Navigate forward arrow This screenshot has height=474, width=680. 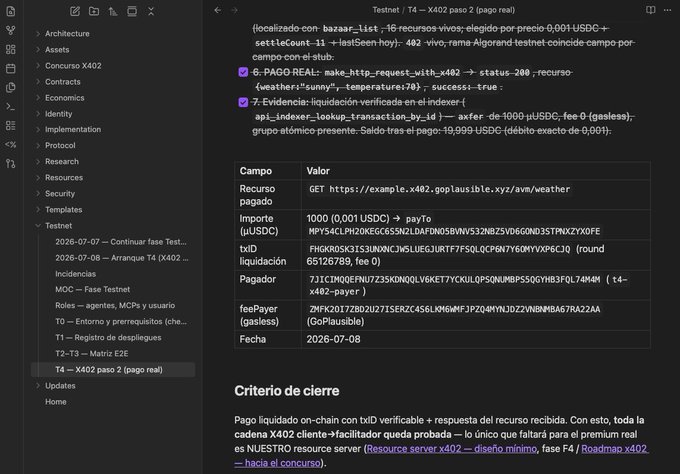click(x=234, y=10)
